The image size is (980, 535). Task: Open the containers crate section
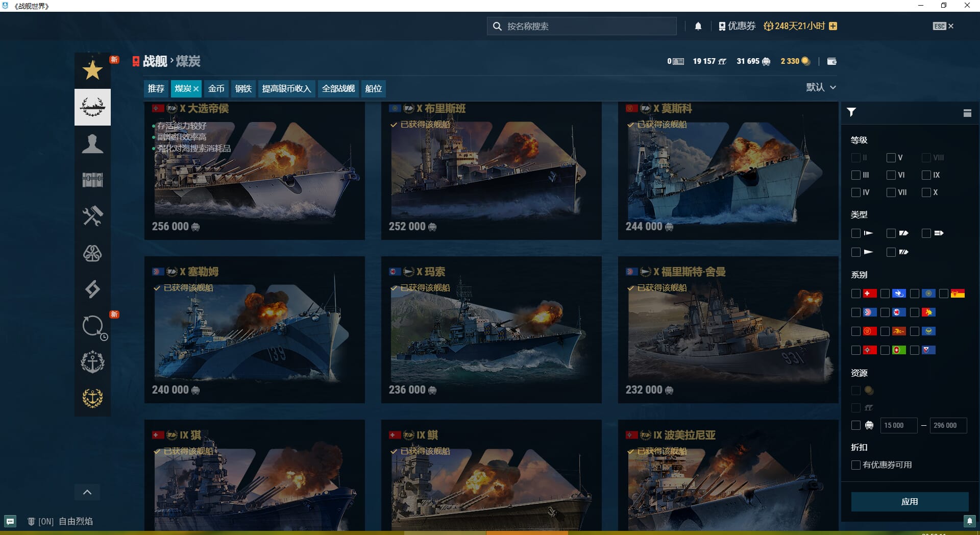point(92,180)
